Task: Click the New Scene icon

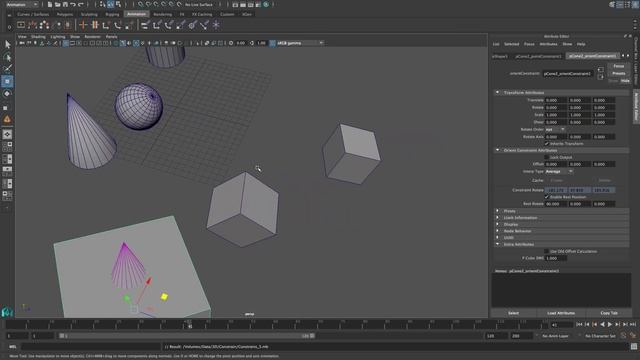Action: (50, 4)
